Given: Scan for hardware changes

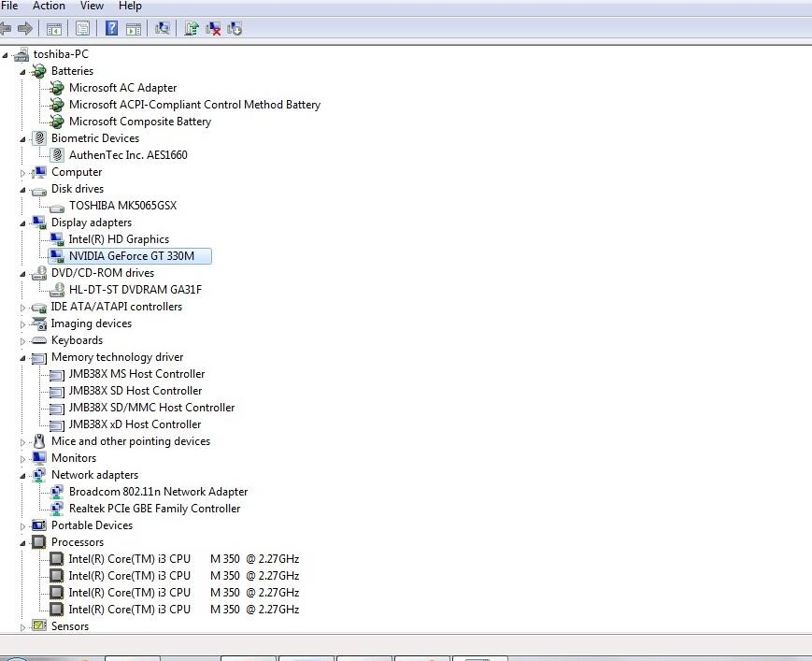Looking at the screenshot, I should coord(163,28).
